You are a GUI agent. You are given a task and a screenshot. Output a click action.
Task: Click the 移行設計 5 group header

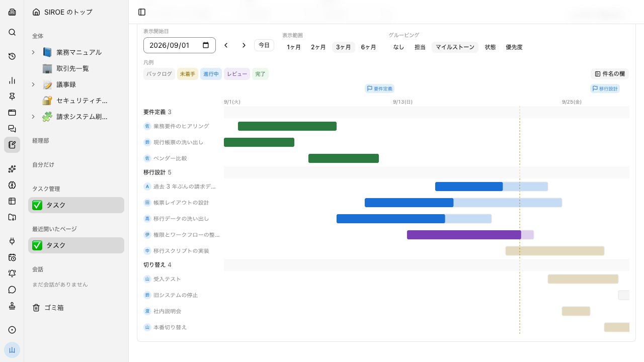pyautogui.click(x=157, y=172)
